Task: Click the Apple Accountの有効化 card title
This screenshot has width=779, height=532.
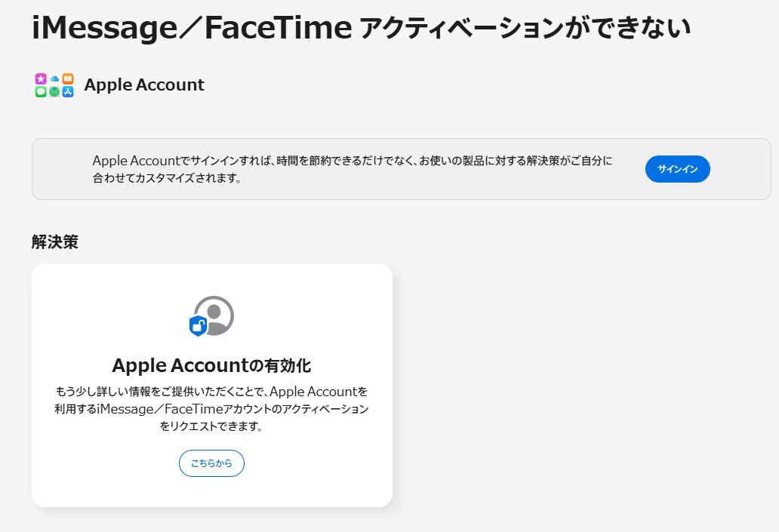Action: [211, 365]
